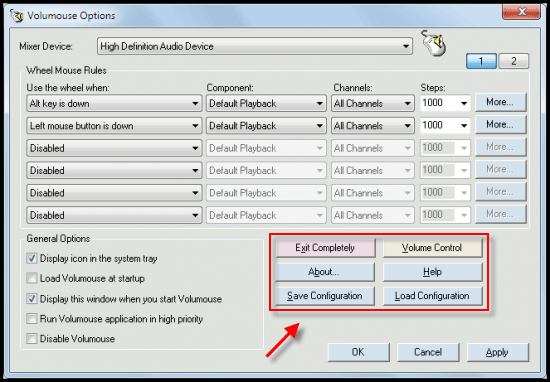
Task: Open the third rule's Disabled dropdown
Action: tap(114, 148)
